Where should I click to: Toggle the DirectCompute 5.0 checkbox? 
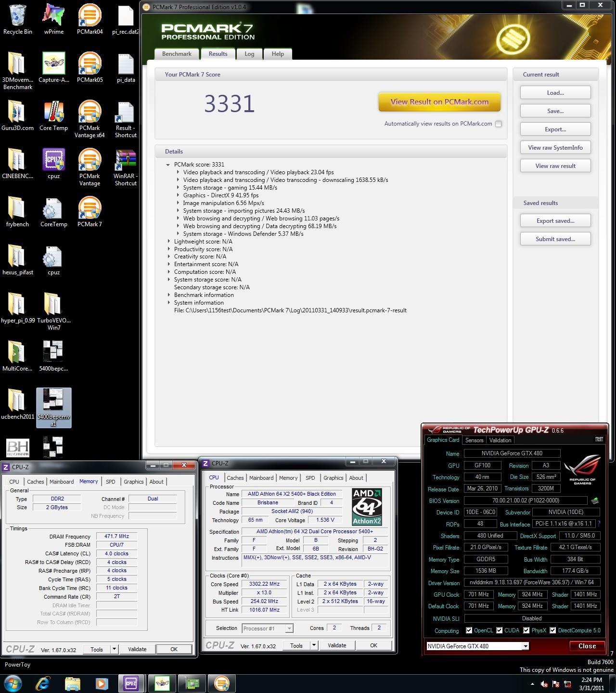552,630
